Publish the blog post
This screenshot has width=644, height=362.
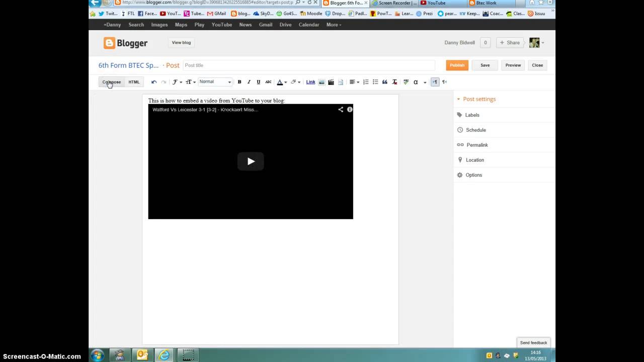click(x=457, y=65)
